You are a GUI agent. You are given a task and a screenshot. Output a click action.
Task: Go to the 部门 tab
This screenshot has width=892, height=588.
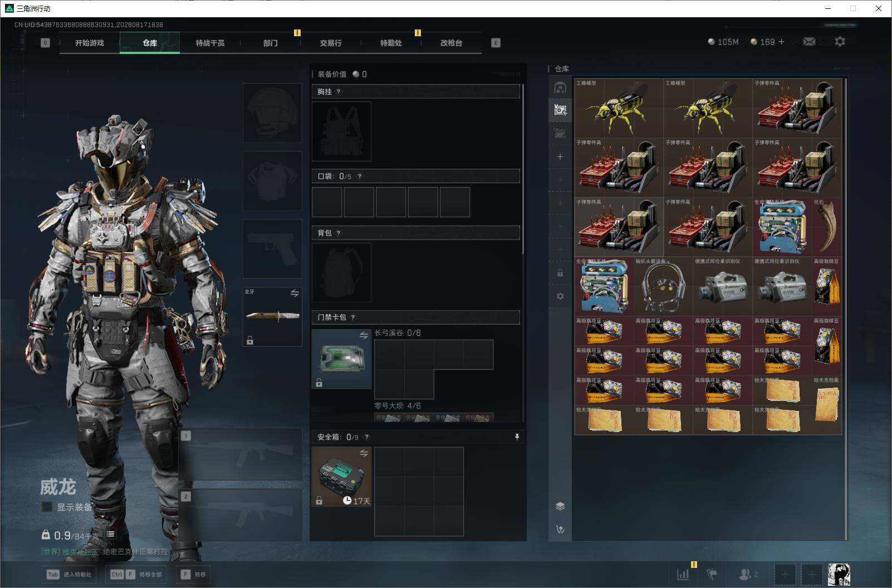point(271,43)
